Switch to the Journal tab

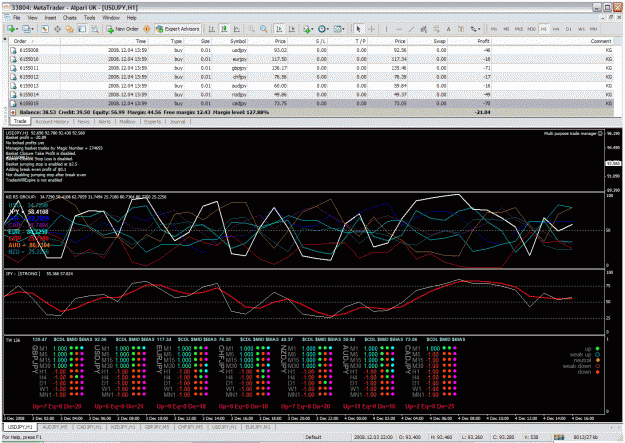177,122
